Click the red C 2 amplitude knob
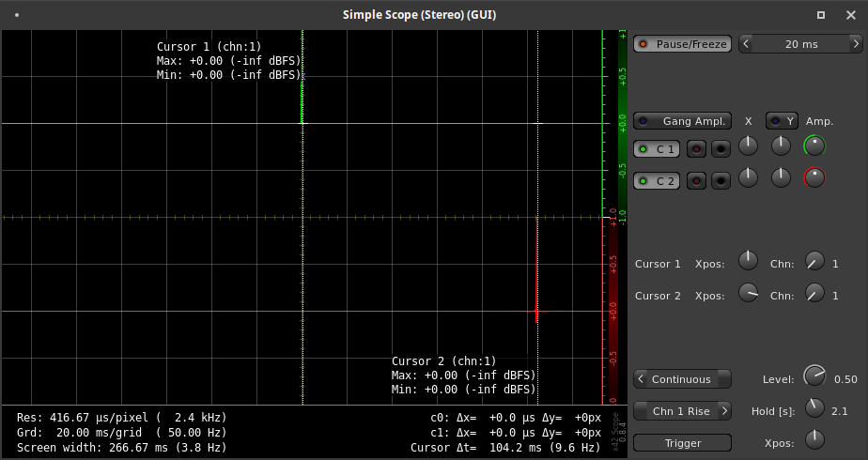Viewport: 868px width, 460px height. [x=814, y=177]
